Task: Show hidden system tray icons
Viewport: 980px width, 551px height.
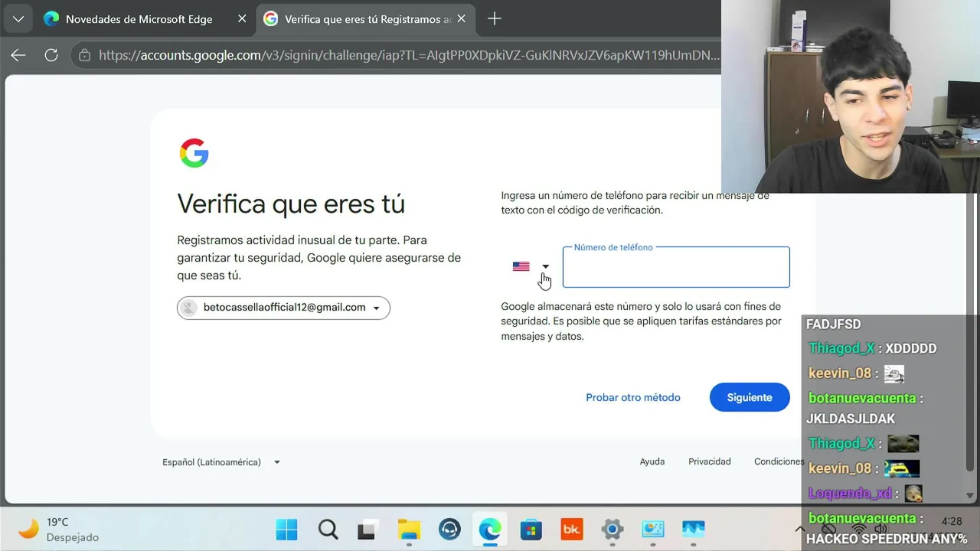Action: point(799,529)
